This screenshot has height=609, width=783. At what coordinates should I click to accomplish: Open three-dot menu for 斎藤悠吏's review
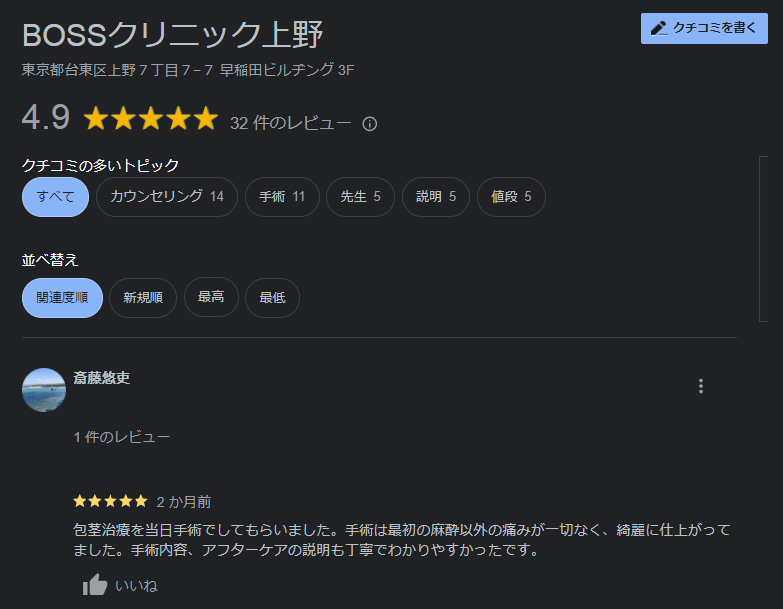pyautogui.click(x=701, y=386)
